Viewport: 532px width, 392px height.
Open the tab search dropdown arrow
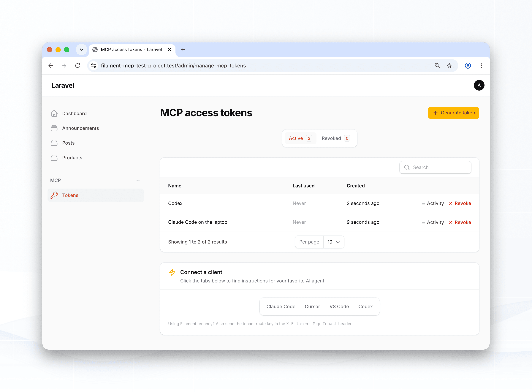coord(82,50)
